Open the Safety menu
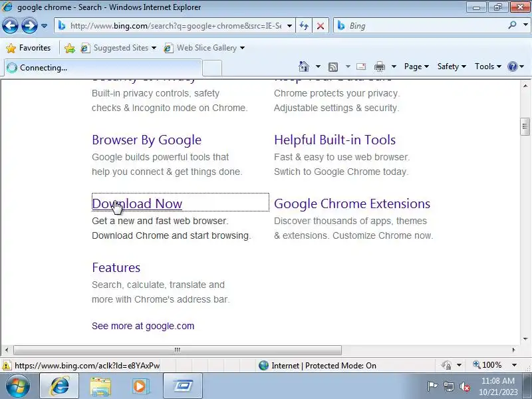The width and height of the screenshot is (532, 399). point(452,66)
